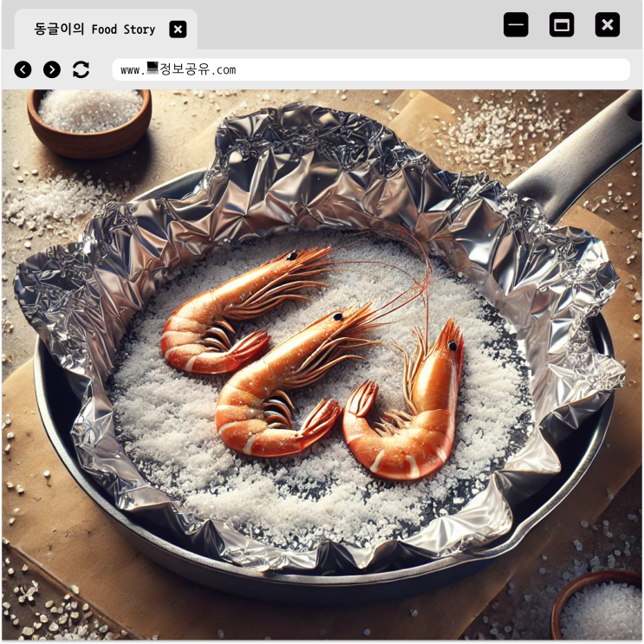Minimize the browser window

pyautogui.click(x=516, y=24)
